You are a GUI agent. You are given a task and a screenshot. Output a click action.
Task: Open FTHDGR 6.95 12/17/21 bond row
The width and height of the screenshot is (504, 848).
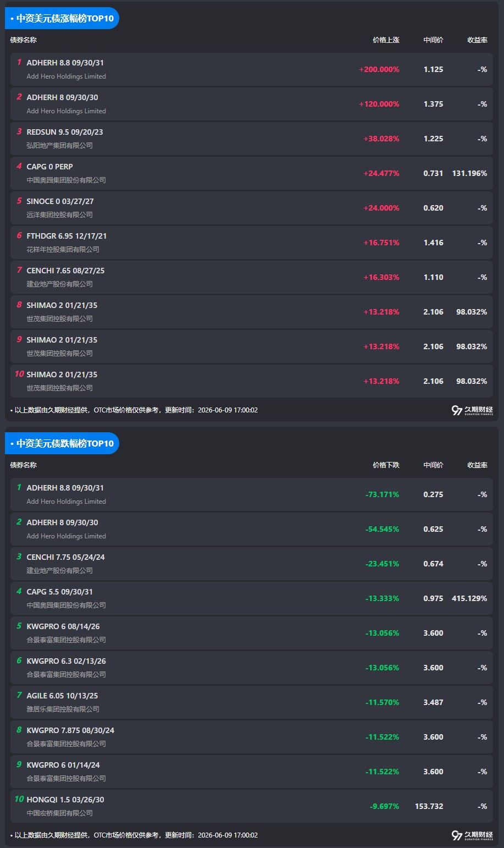[x=252, y=243]
